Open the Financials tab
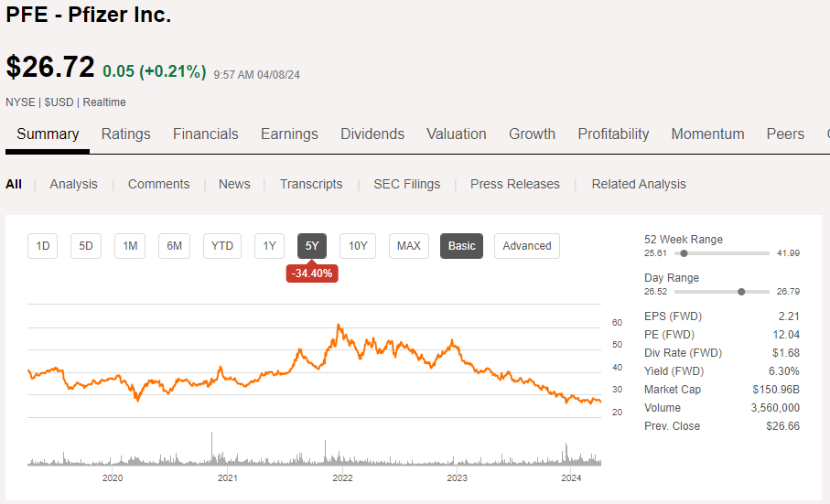The height and width of the screenshot is (504, 830). [205, 134]
